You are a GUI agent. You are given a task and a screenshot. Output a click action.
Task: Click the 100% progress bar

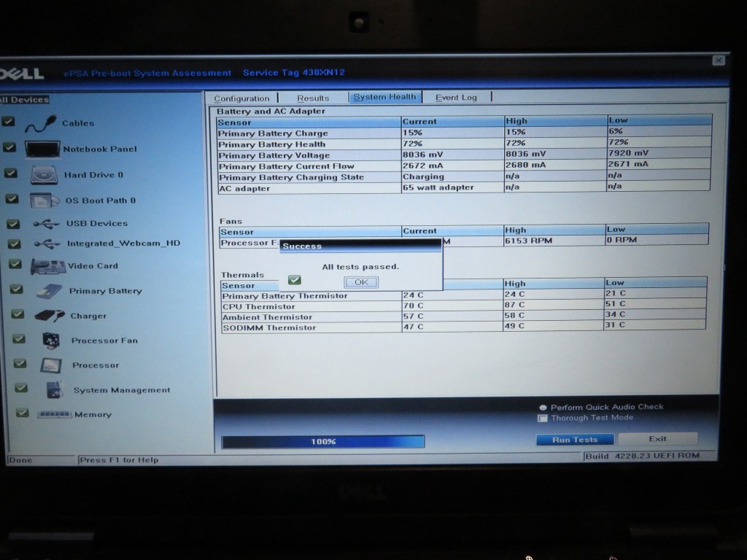pos(323,441)
